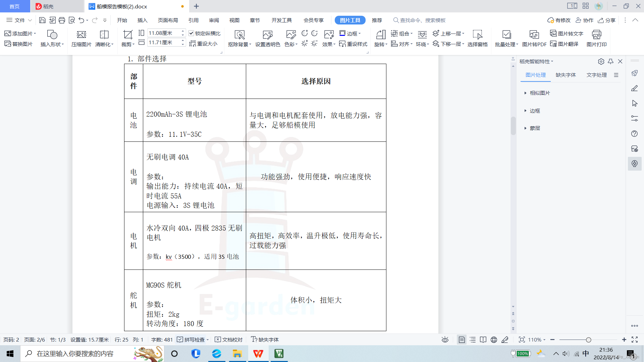Viewport: 644px width, 362px height.
Task: Toggle Spell Check (拼写检查) in status bar
Action: 191,340
